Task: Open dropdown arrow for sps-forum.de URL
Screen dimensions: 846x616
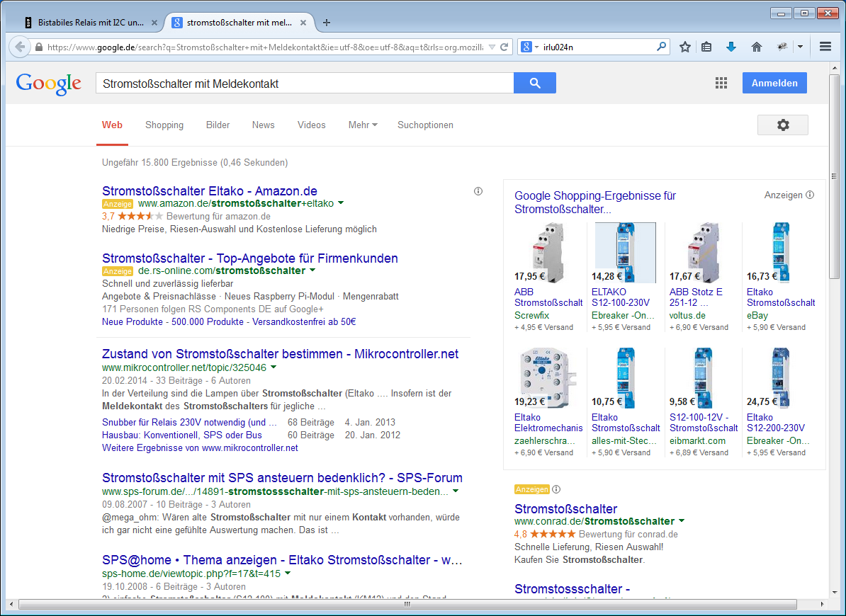Action: click(456, 491)
